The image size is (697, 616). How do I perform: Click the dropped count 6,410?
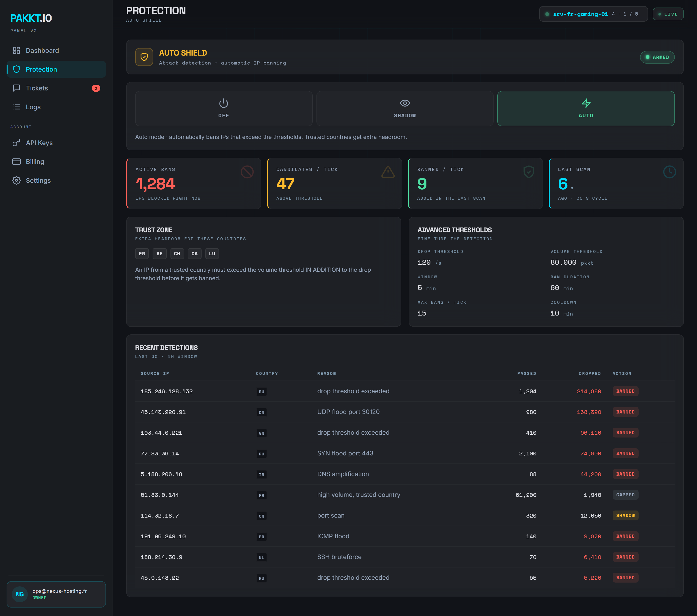click(592, 557)
